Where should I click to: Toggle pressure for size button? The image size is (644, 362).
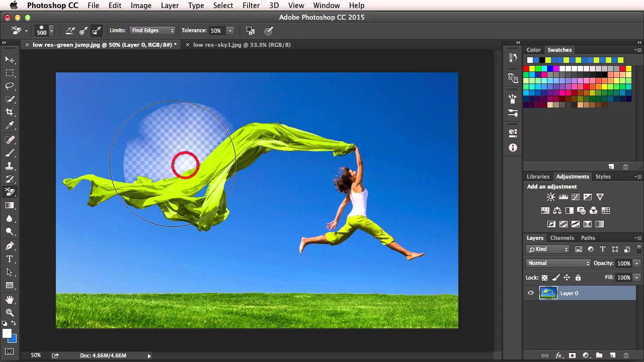(269, 31)
